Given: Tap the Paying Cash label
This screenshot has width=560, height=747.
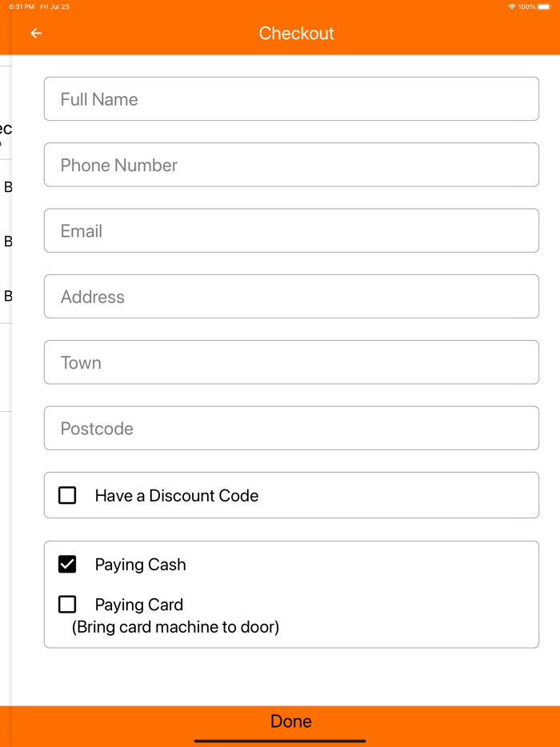Looking at the screenshot, I should click(140, 565).
